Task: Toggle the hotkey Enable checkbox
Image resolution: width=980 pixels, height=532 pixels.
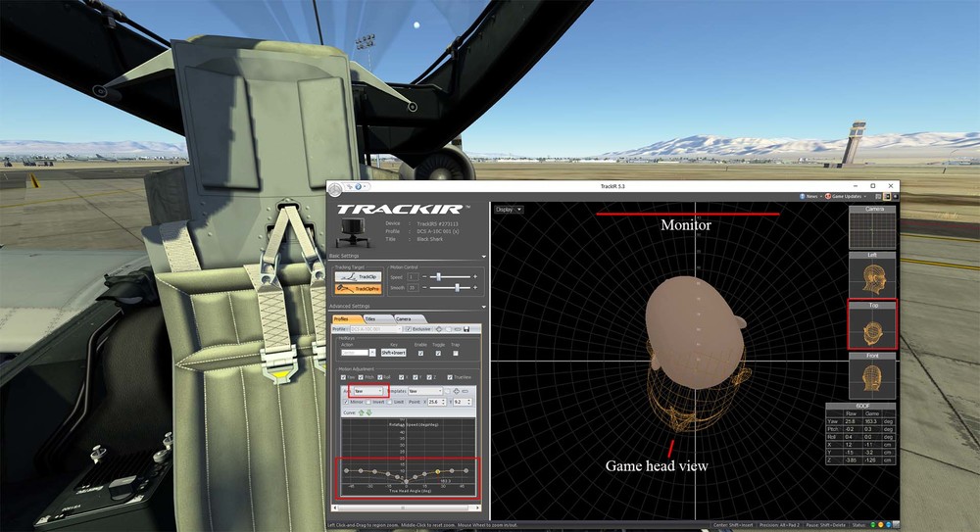Action: pyautogui.click(x=420, y=354)
